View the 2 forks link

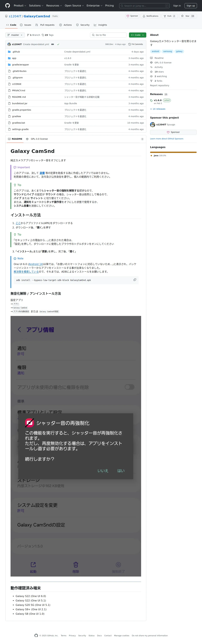tap(156, 81)
